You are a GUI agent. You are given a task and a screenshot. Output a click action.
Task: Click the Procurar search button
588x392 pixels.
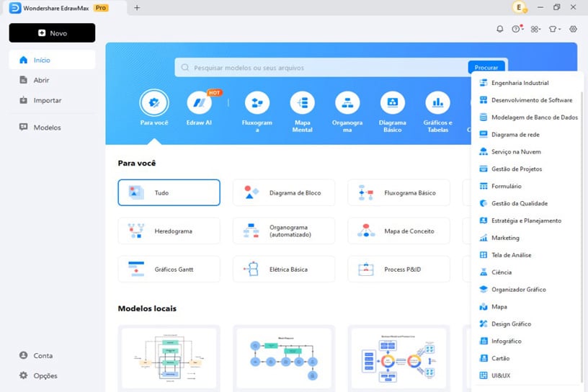486,68
